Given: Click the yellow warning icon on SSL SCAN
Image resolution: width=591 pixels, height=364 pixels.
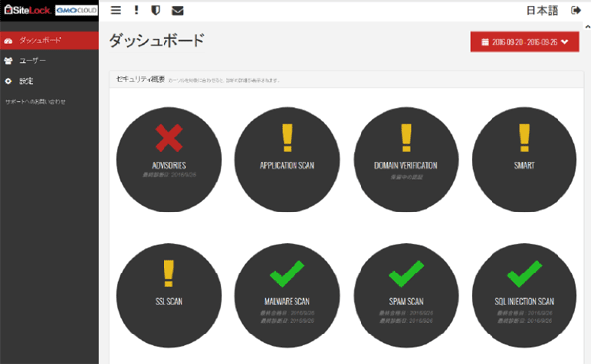Looking at the screenshot, I should click(x=168, y=273).
